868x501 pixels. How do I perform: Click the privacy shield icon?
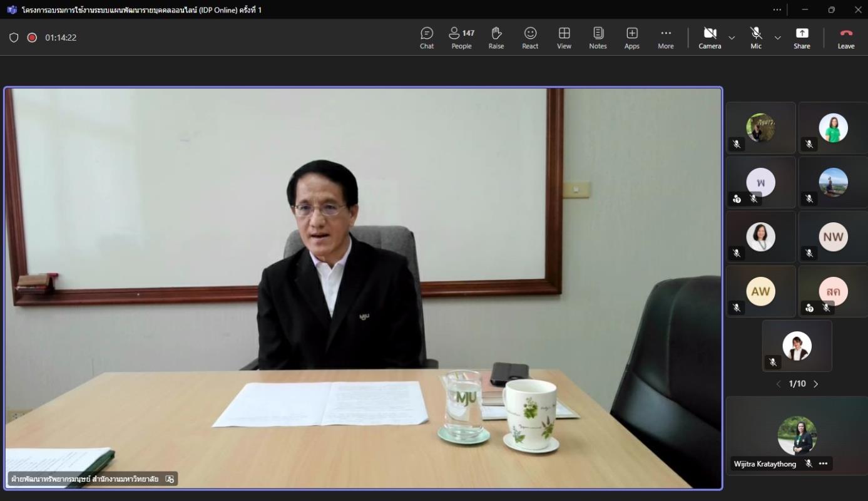point(14,38)
